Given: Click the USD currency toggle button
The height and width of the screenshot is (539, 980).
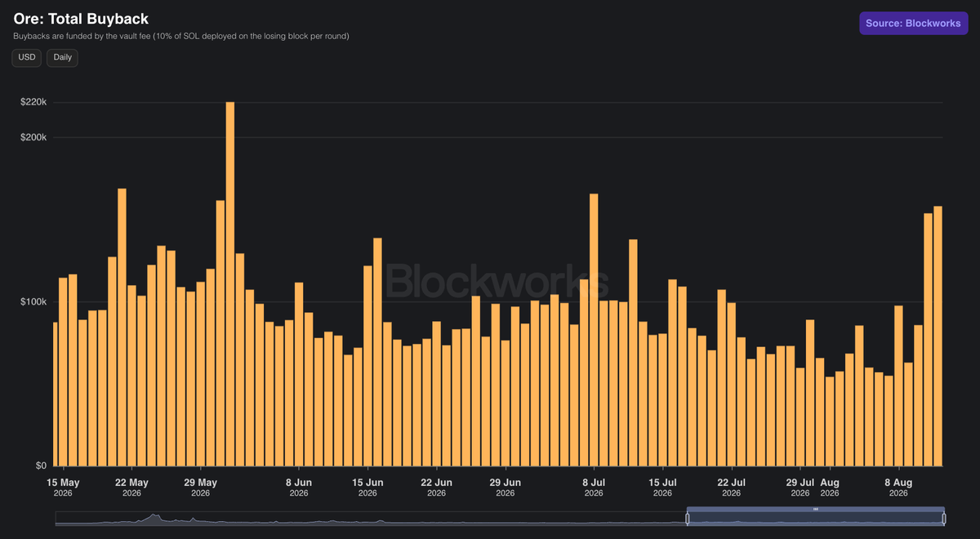Looking at the screenshot, I should (x=27, y=57).
